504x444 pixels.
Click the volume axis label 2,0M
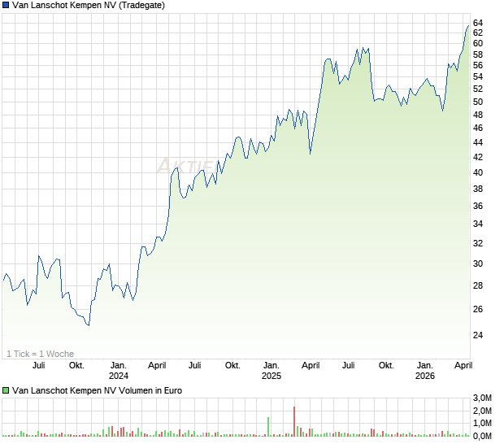(x=483, y=411)
